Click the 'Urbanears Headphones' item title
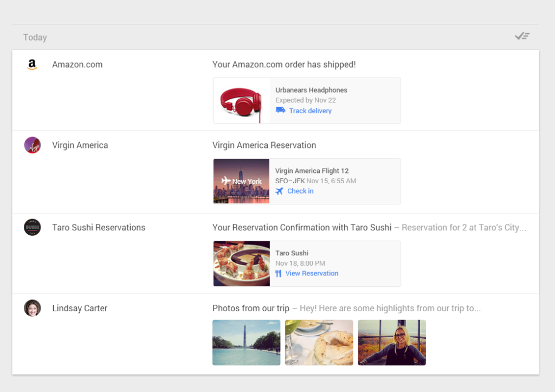 coord(311,91)
